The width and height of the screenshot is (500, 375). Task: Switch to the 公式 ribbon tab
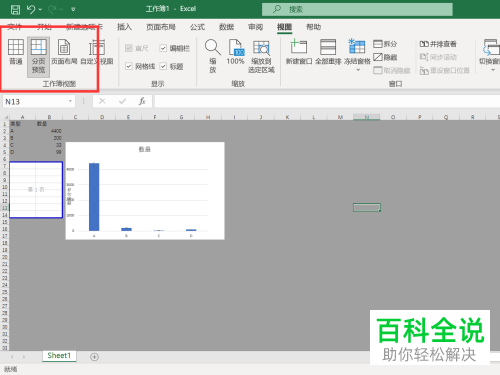pyautogui.click(x=197, y=27)
